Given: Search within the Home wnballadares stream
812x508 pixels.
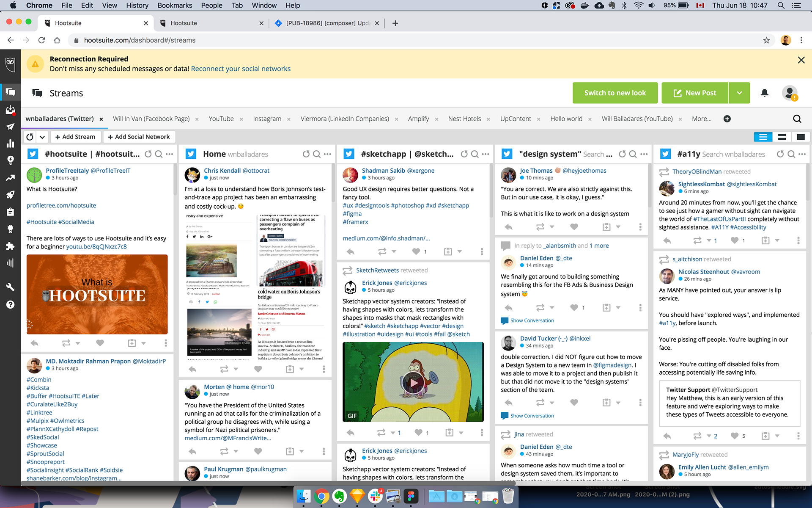Looking at the screenshot, I should coord(316,154).
